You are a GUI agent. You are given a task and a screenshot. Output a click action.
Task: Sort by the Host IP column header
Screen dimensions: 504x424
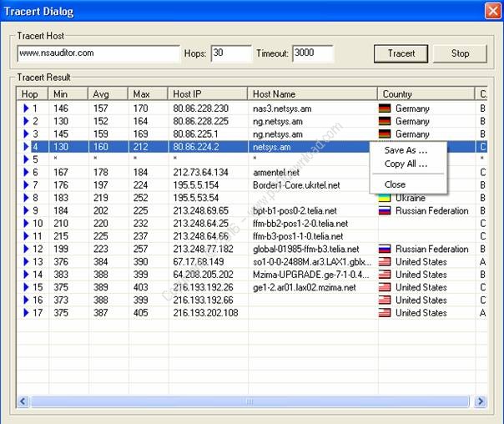click(208, 94)
